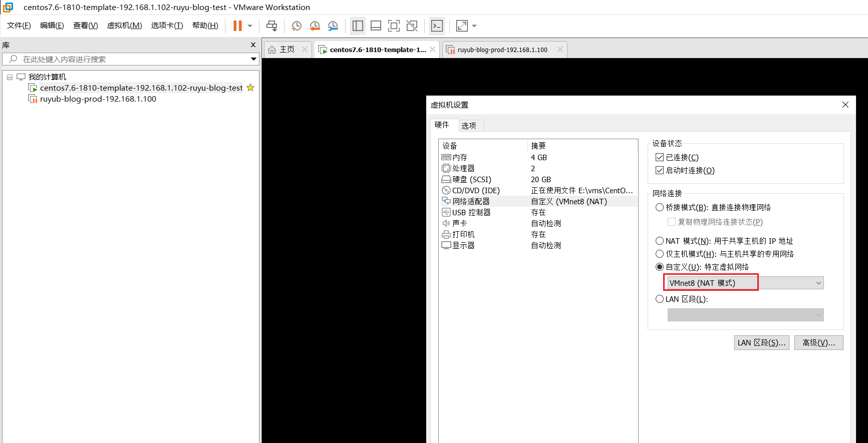Close the 主页 tab
This screenshot has width=868, height=443.
[305, 49]
